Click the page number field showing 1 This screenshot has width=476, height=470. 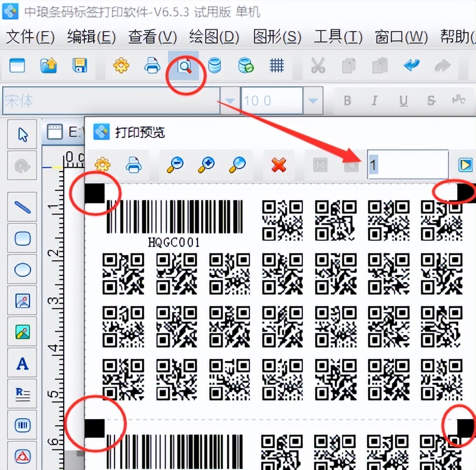click(408, 165)
